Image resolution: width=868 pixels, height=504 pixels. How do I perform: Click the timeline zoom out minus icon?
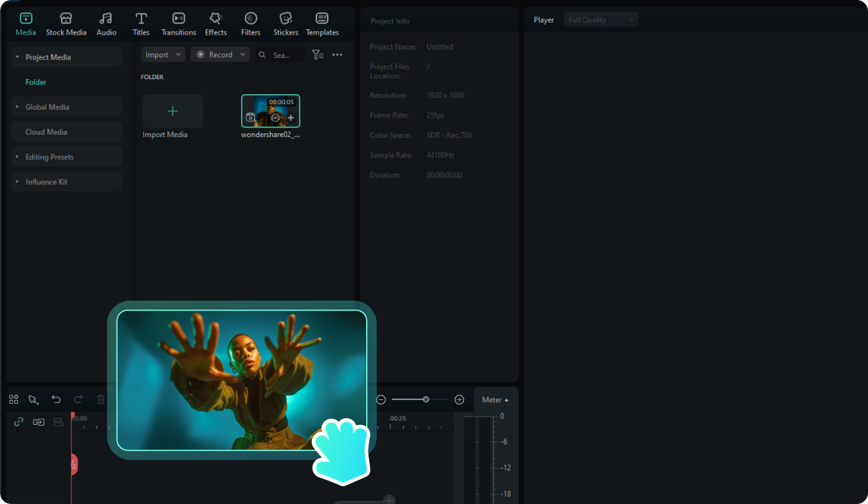[381, 399]
